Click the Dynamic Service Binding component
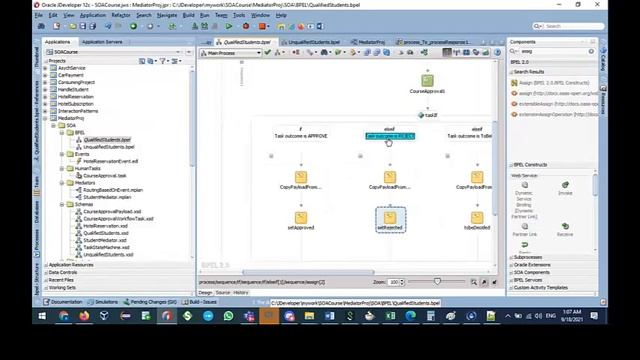This screenshot has height=360, width=640. pos(524,200)
